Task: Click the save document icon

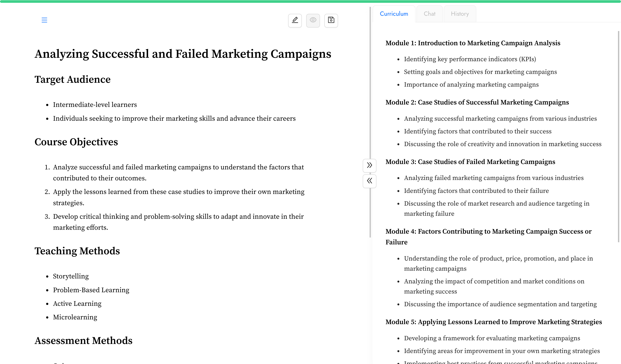Action: point(331,20)
